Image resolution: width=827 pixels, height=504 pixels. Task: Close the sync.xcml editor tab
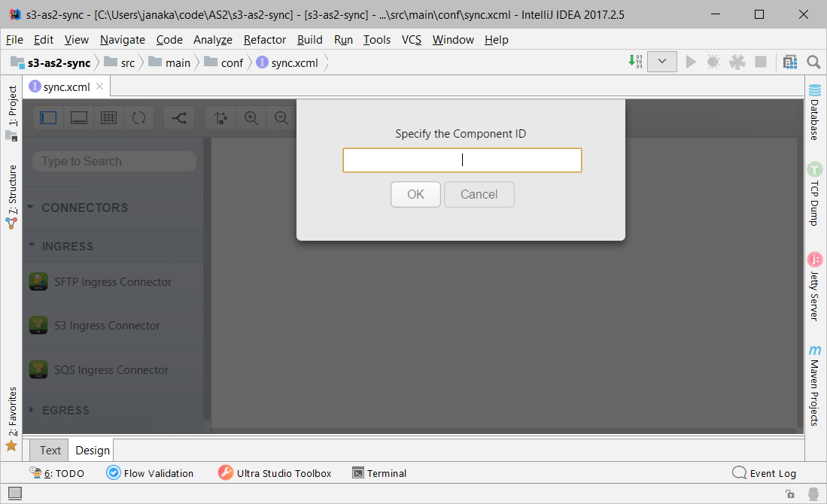coord(99,86)
